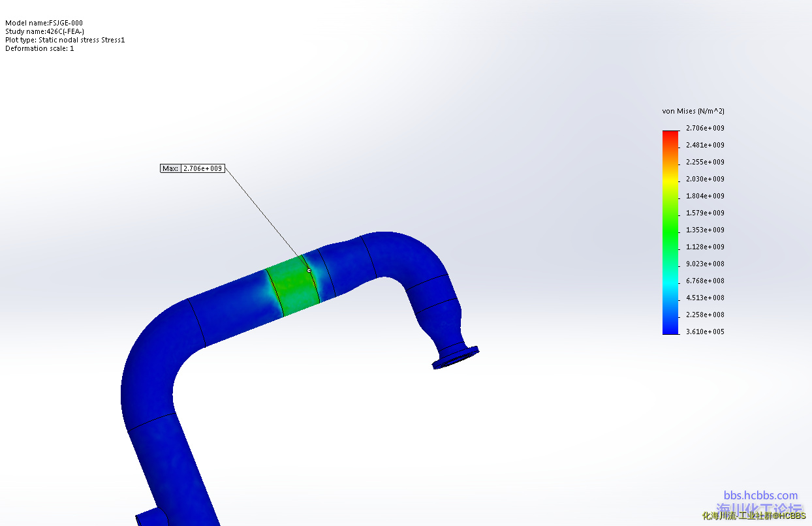Click the Deformation scale: 1 text
812x526 pixels.
39,48
